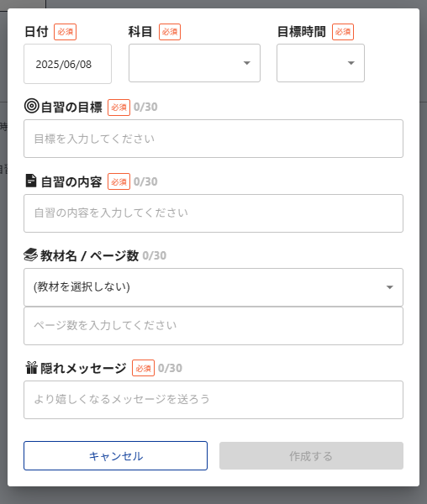Viewport: 427px width, 504px height.
Task: Focus the より嬉しくなるメッセージ message field
Action: (x=213, y=400)
